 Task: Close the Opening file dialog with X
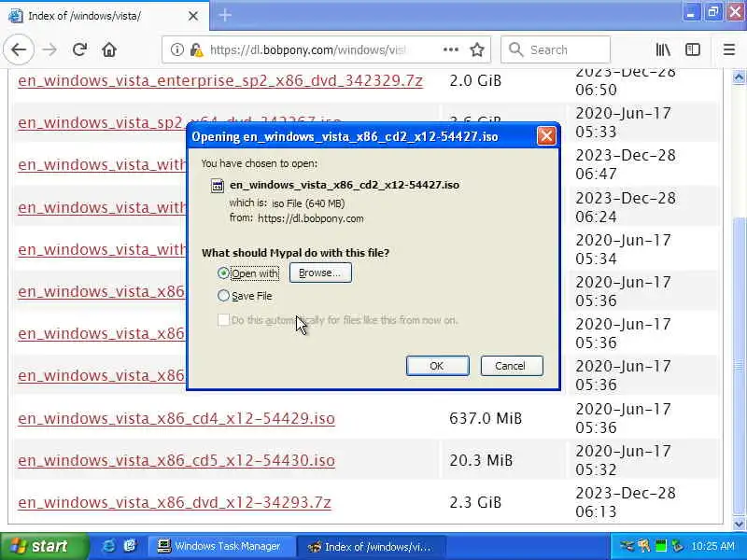point(546,136)
